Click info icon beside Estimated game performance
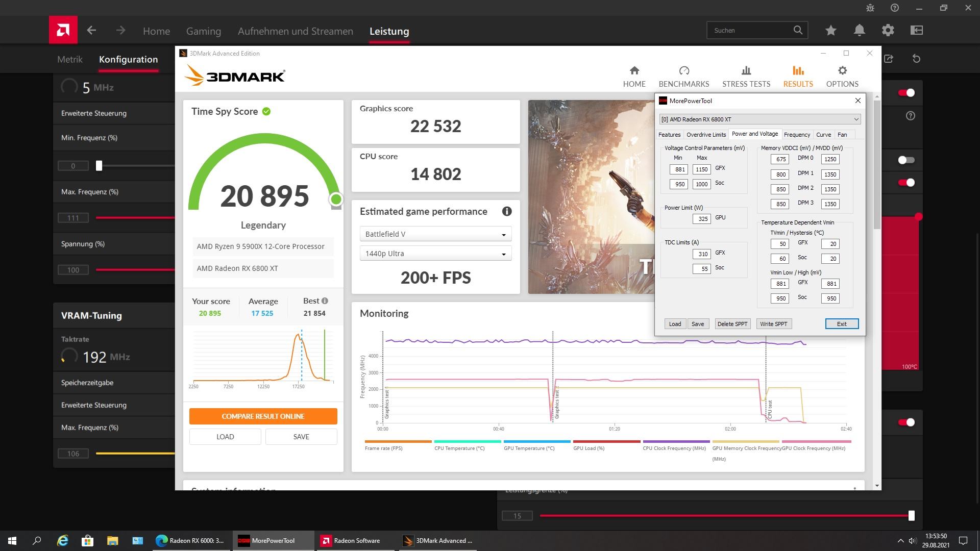This screenshot has width=980, height=551. pos(507,211)
